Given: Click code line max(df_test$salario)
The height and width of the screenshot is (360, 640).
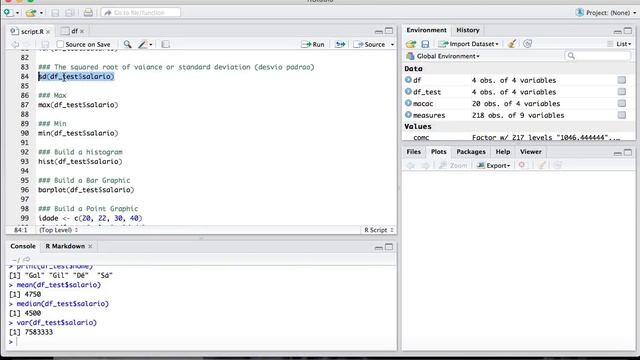Looking at the screenshot, I should click(78, 105).
